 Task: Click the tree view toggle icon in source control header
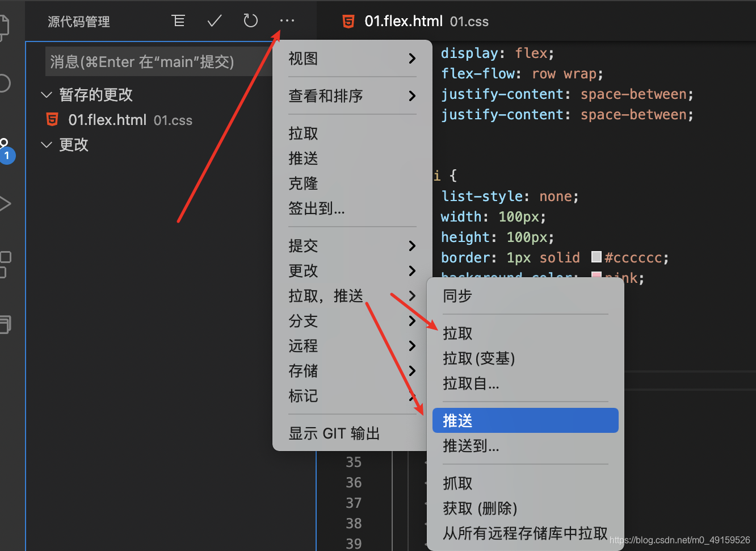click(x=178, y=21)
